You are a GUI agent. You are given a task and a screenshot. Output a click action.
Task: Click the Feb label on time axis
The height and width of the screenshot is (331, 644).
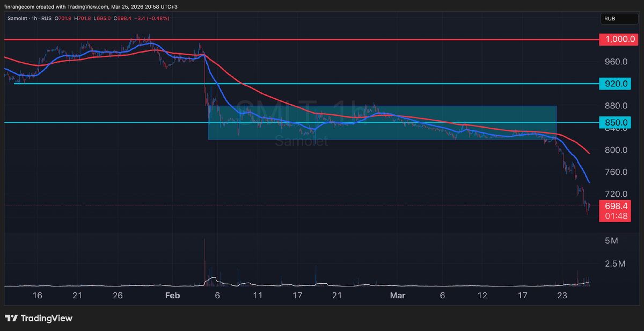173,296
